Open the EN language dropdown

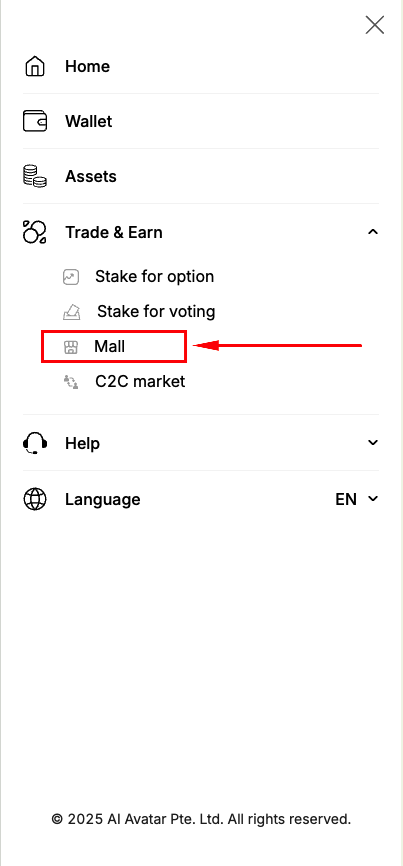pyautogui.click(x=357, y=499)
